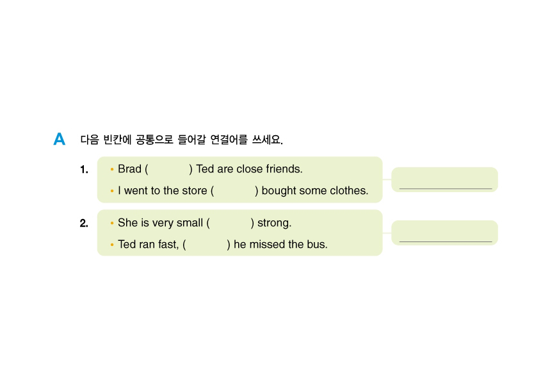This screenshot has height=392, width=559.
Task: Click the word "strong."
Action: pyautogui.click(x=274, y=224)
